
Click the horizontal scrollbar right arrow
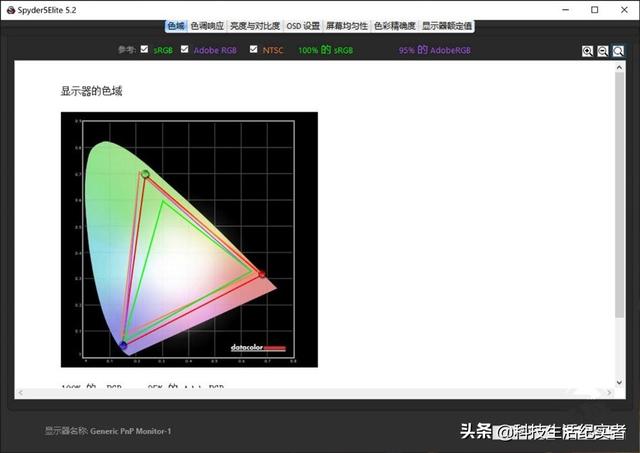(x=609, y=393)
